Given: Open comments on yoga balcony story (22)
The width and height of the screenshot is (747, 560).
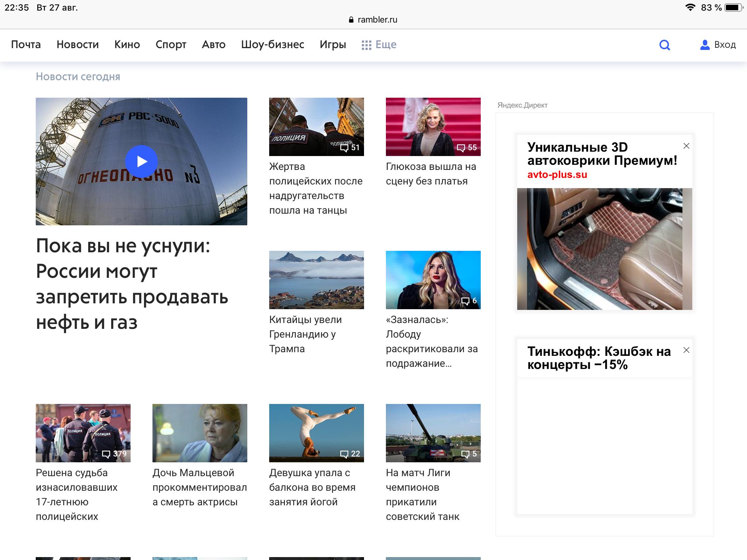Looking at the screenshot, I should click(x=350, y=454).
